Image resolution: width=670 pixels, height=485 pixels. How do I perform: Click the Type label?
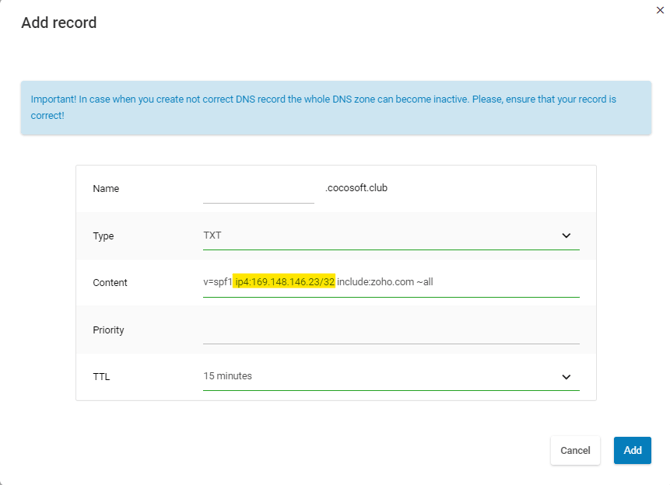click(103, 236)
